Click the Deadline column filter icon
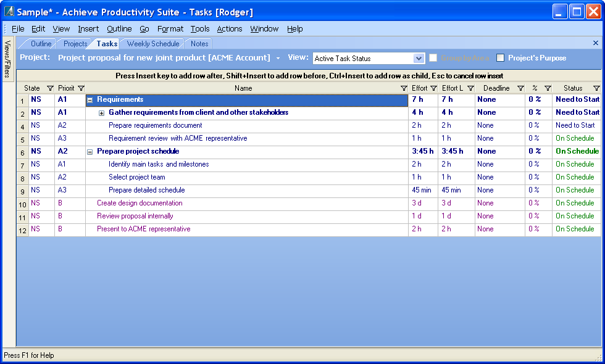Viewport: 605px width, 364px height. (x=520, y=88)
